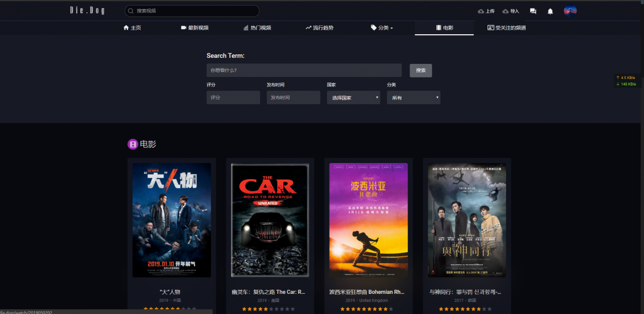Open the chat messages icon

[533, 11]
